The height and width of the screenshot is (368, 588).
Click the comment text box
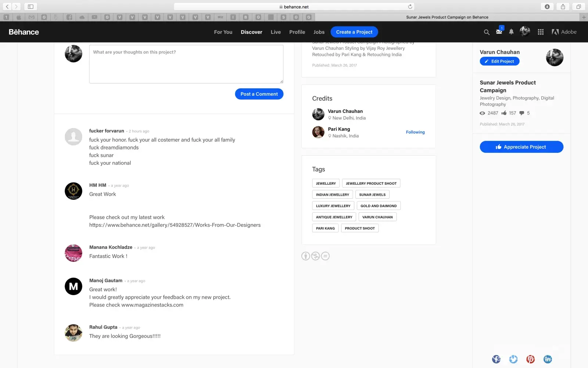click(x=186, y=64)
